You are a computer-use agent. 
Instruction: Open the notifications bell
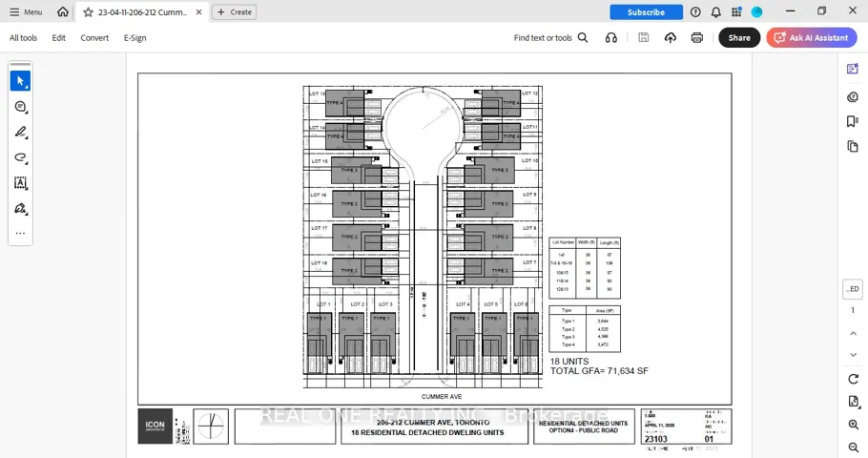714,12
